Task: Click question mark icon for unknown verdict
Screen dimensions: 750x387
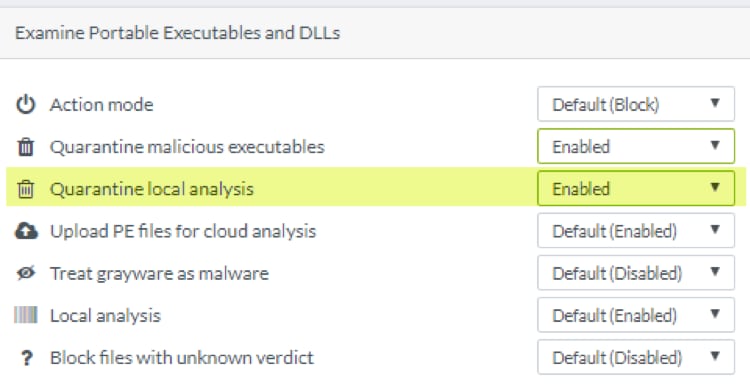Action: [x=27, y=357]
